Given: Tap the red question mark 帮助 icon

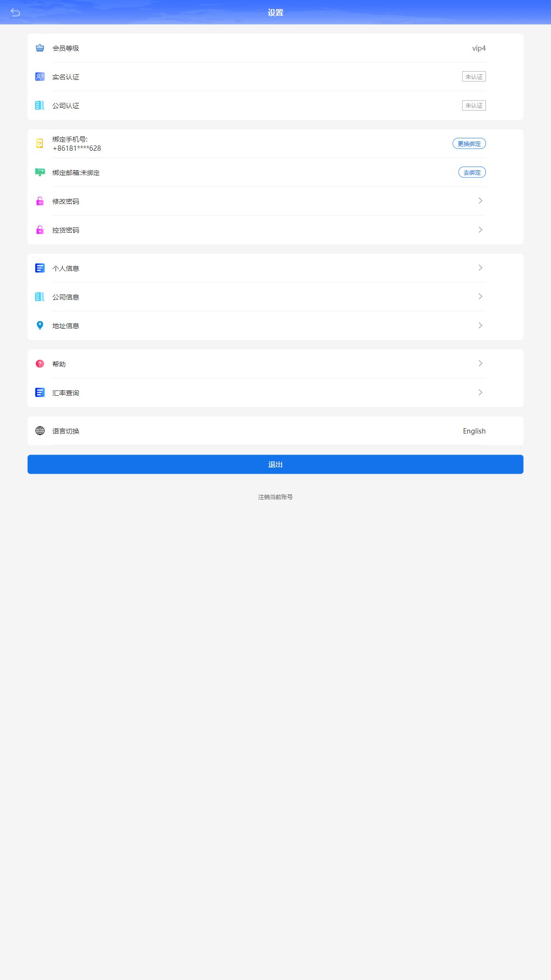Looking at the screenshot, I should [40, 364].
